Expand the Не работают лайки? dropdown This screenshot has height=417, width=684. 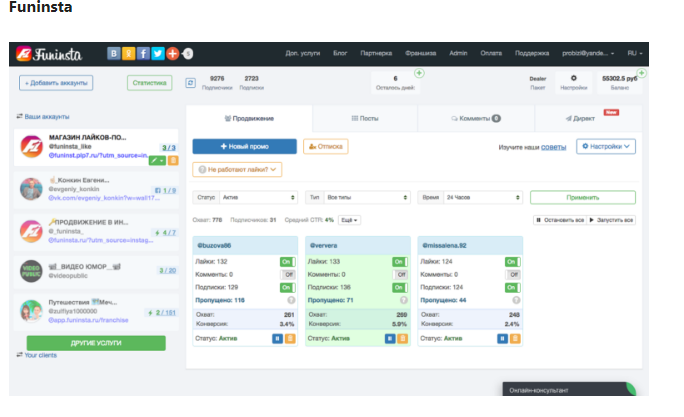[x=237, y=170]
